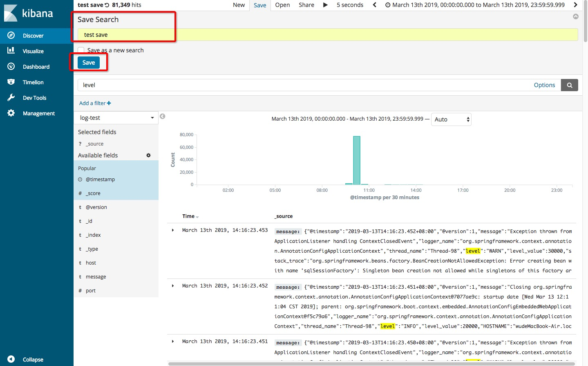Open the Discover compass icon
588x366 pixels.
(x=11, y=36)
